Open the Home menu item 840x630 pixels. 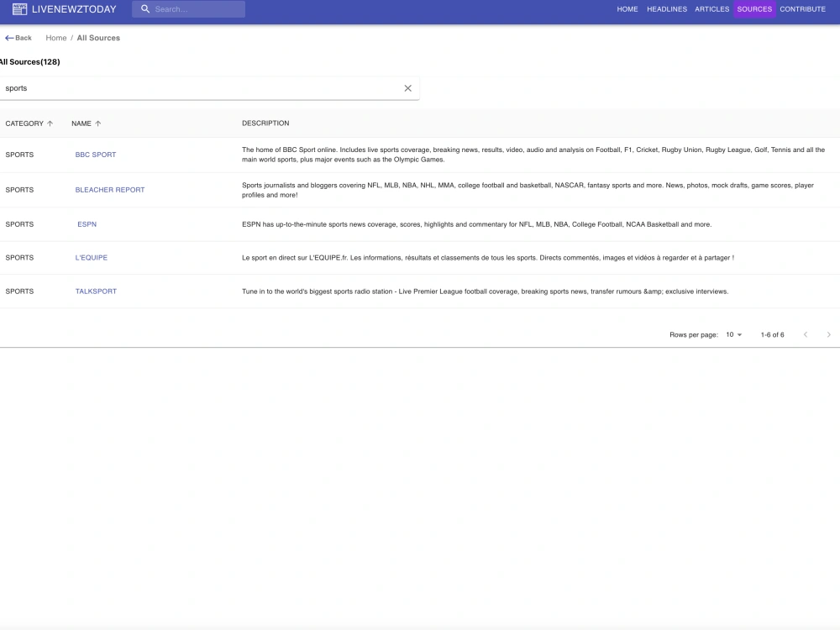pyautogui.click(x=627, y=9)
